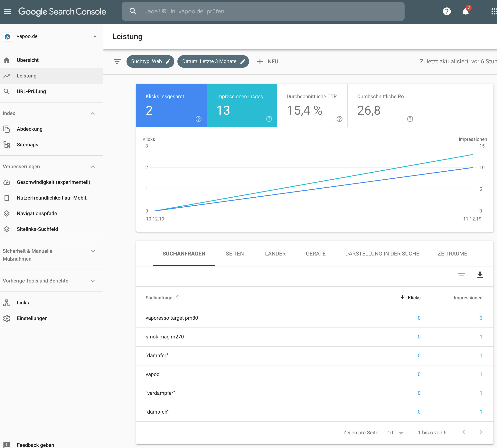
Task: Switch to the SEITEN tab
Action: pos(235,254)
